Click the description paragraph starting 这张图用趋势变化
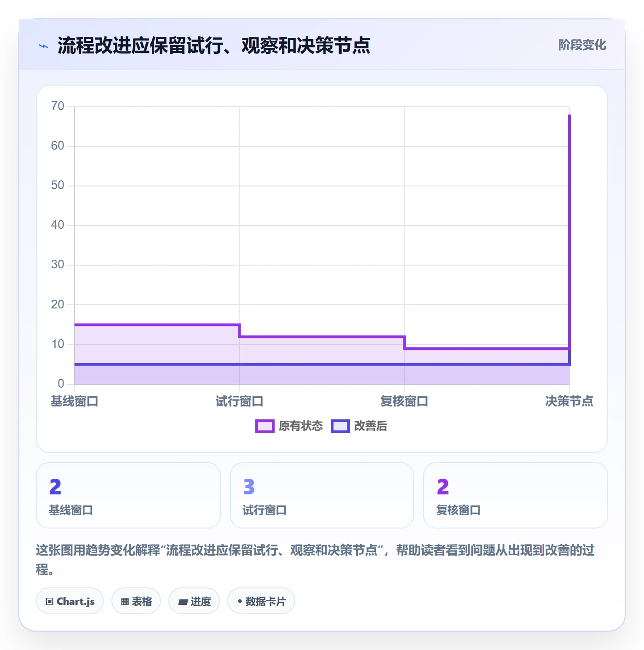 pyautogui.click(x=316, y=560)
